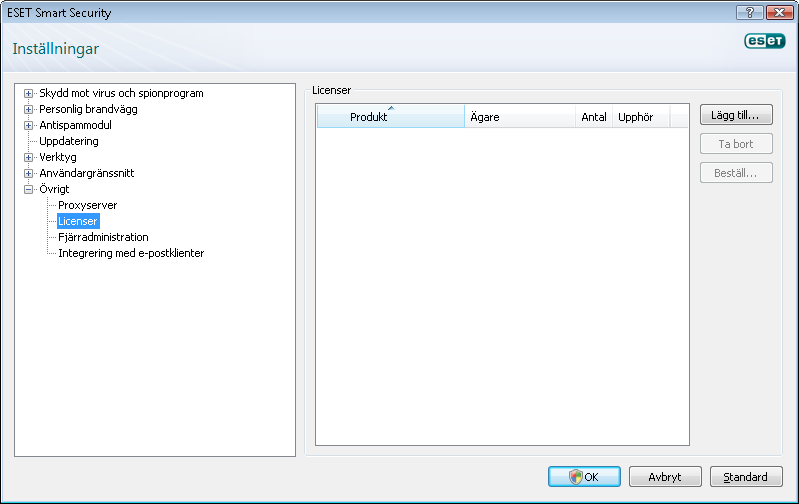
Task: Open Proxyserver settings
Action: (x=88, y=205)
